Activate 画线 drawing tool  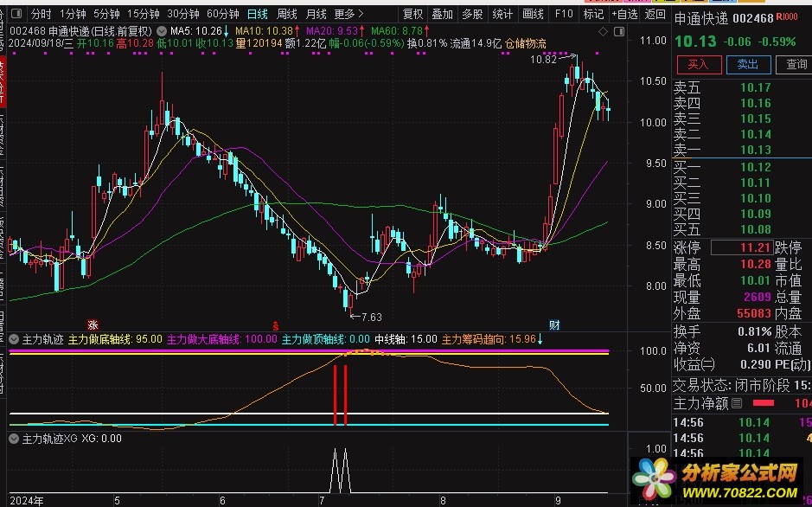point(533,14)
